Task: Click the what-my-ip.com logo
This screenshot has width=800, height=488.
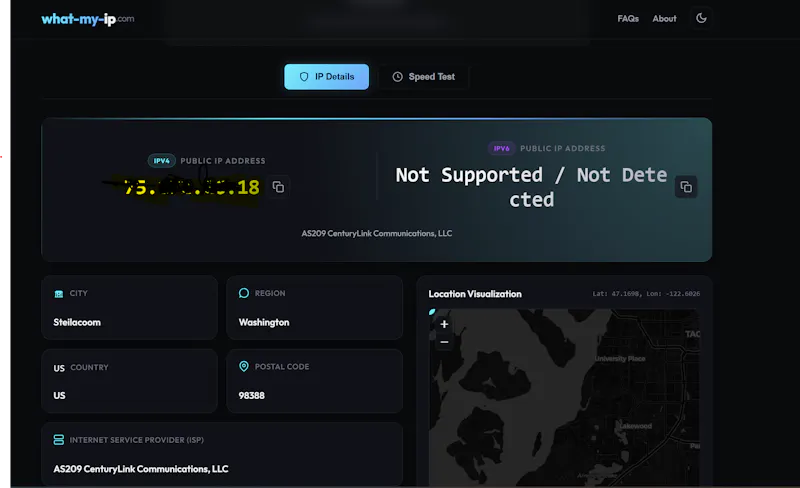Action: (88, 19)
